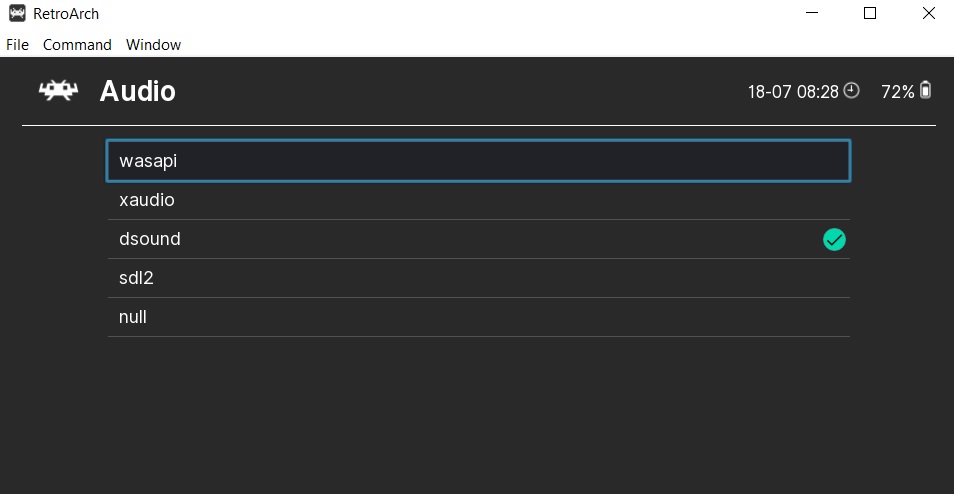Click the 72% battery percentage text
954x494 pixels.
click(x=897, y=92)
